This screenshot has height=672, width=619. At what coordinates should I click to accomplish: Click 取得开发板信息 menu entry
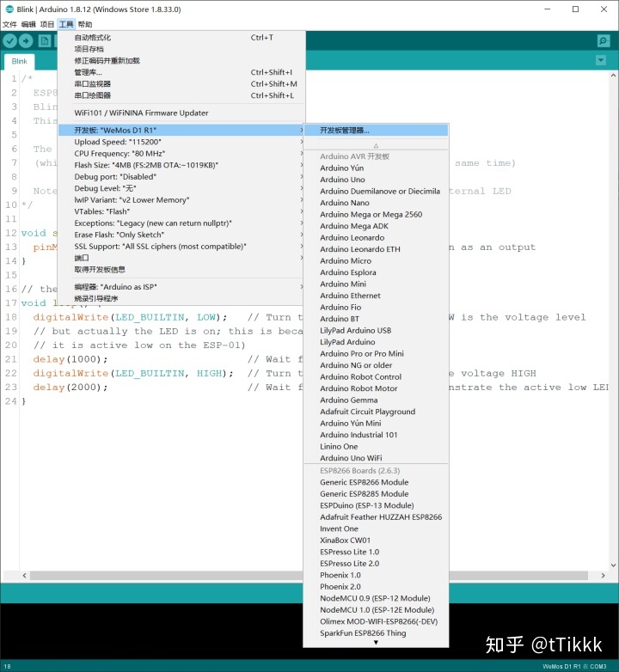click(181, 269)
